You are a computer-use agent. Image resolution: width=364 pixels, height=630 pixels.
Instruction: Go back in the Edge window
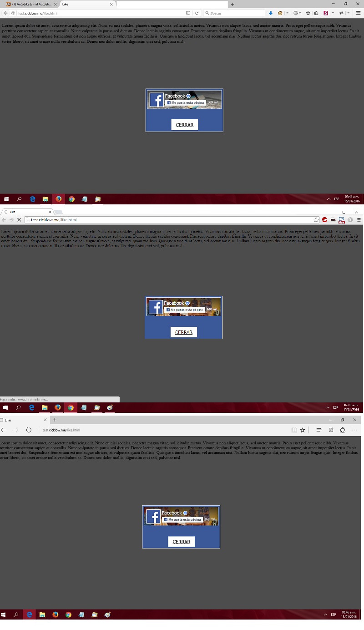coord(3,430)
